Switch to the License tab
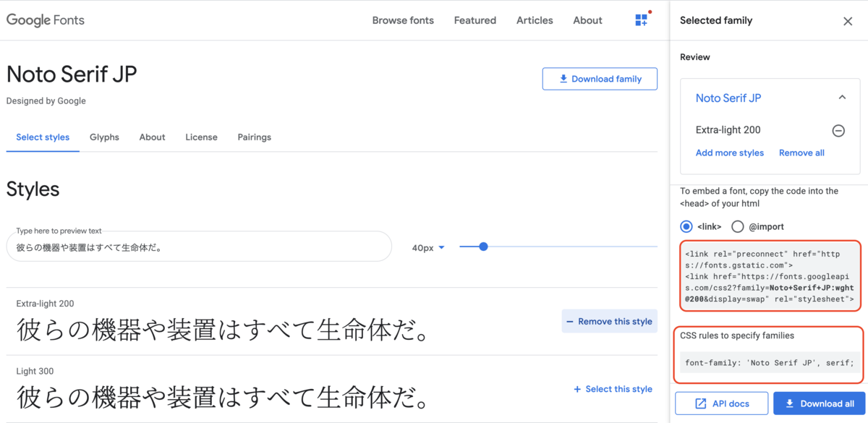Screen dimensions: 868x423 pyautogui.click(x=201, y=137)
